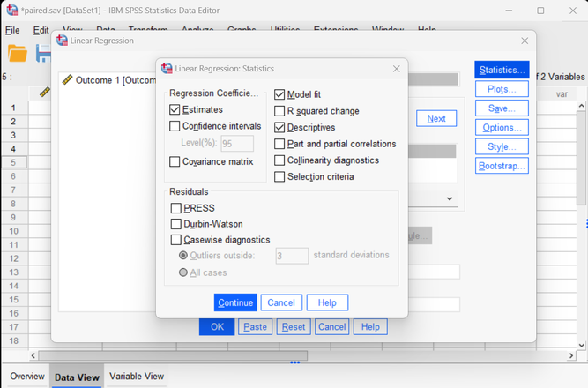This screenshot has height=388, width=588.
Task: Click the standard deviations input field
Action: (292, 256)
